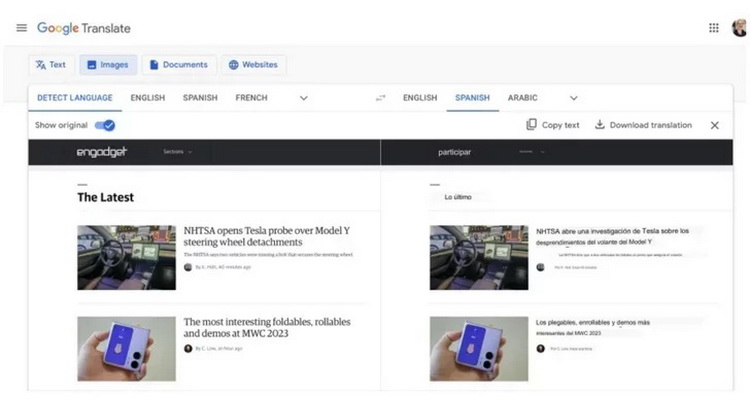750x410 pixels.
Task: Click Download translation button
Action: (x=643, y=125)
